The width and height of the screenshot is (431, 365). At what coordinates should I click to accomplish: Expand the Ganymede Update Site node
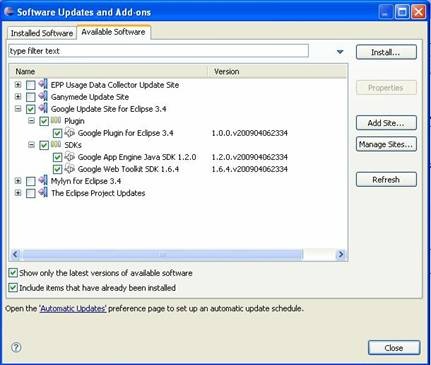18,97
